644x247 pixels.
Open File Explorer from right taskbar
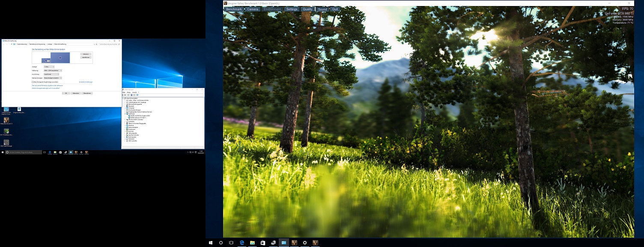click(252, 242)
